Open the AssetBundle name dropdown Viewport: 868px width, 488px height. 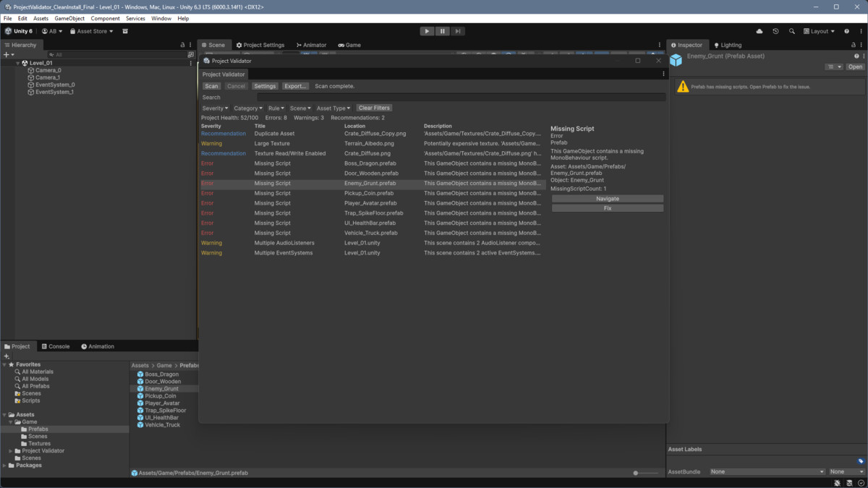pyautogui.click(x=767, y=471)
